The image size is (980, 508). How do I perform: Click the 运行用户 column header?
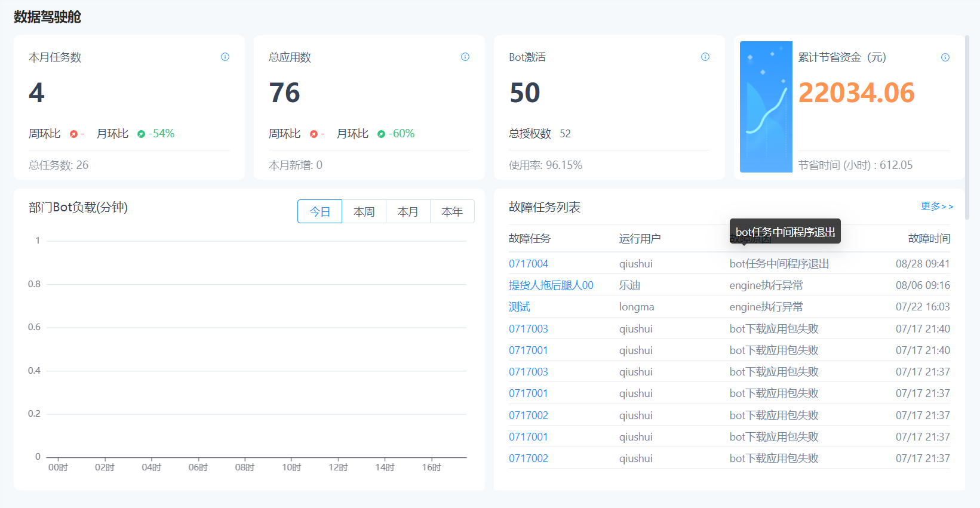tap(640, 238)
